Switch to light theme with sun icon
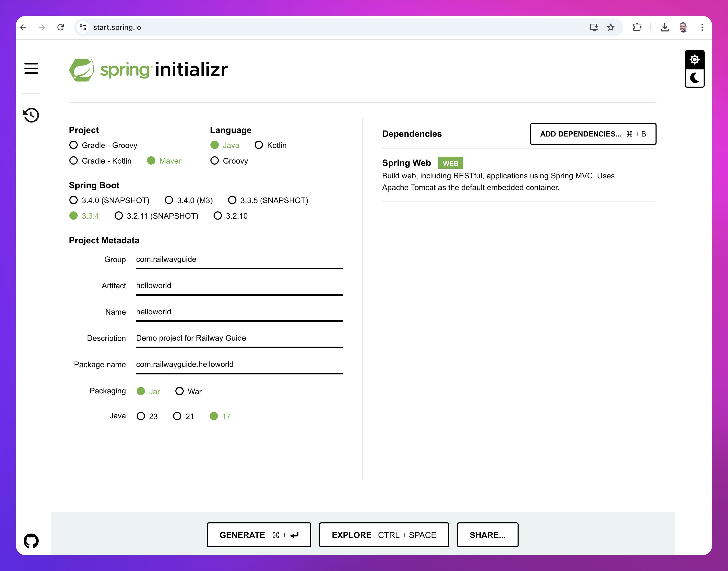 [x=694, y=60]
